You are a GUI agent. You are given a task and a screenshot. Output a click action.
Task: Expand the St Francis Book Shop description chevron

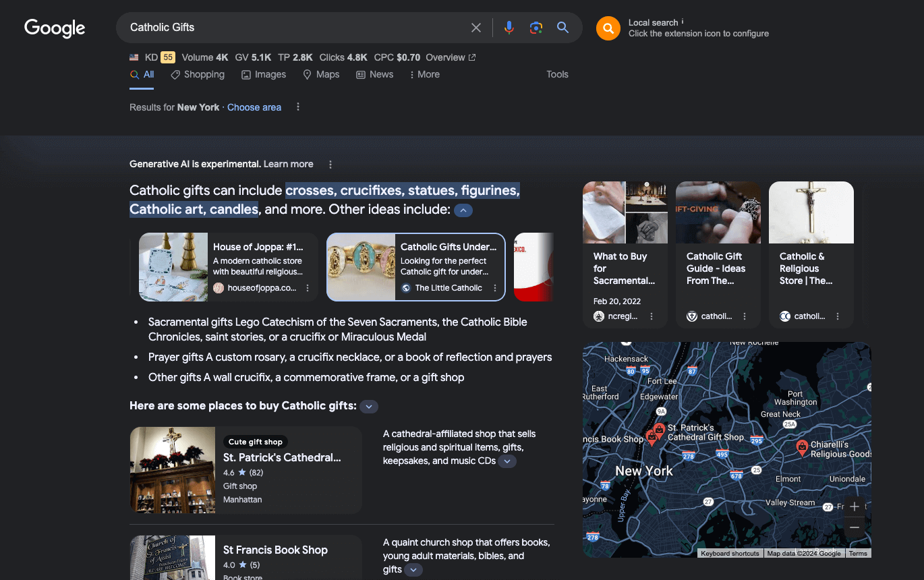click(413, 570)
